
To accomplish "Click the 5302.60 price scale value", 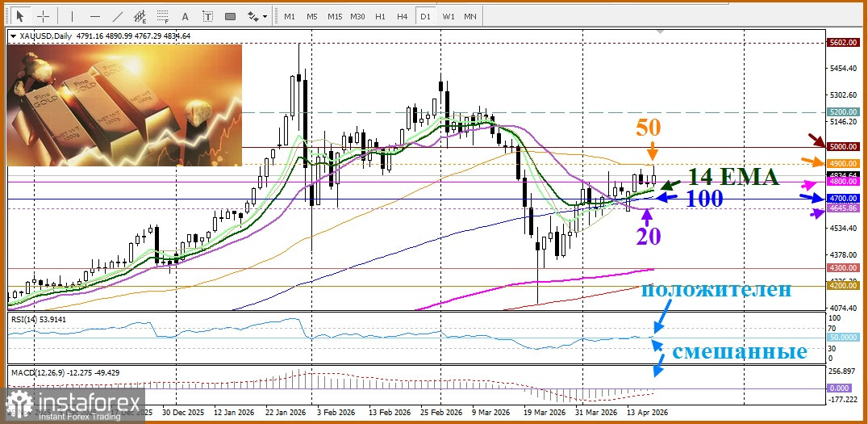I will click(842, 94).
